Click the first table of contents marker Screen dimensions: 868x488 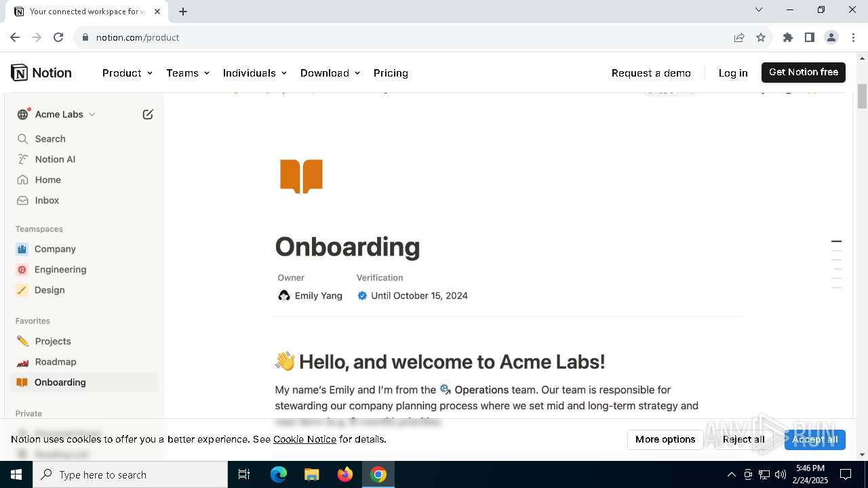(x=837, y=241)
